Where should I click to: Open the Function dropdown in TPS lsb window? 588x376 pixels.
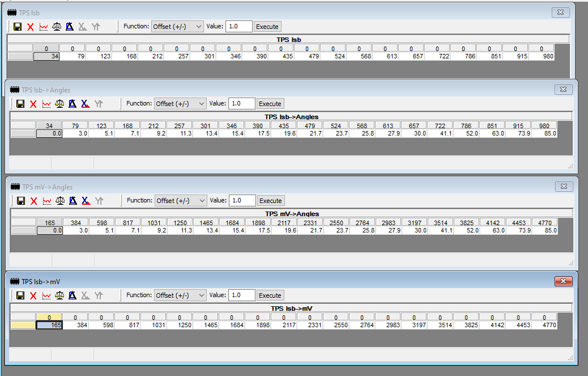click(x=177, y=27)
